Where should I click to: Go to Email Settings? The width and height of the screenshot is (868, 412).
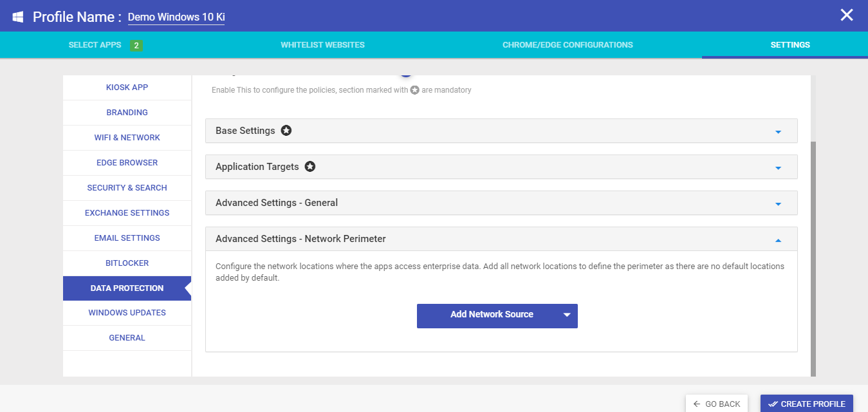coord(127,238)
